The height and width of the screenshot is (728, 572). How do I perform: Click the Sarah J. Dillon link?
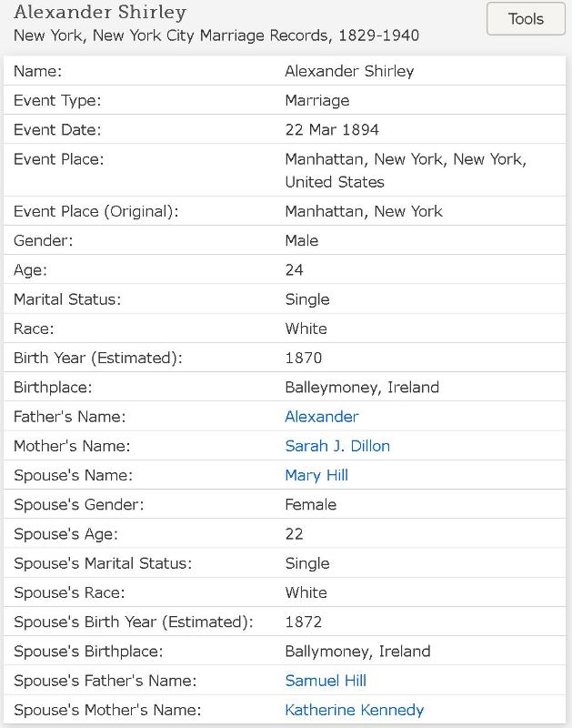point(337,446)
